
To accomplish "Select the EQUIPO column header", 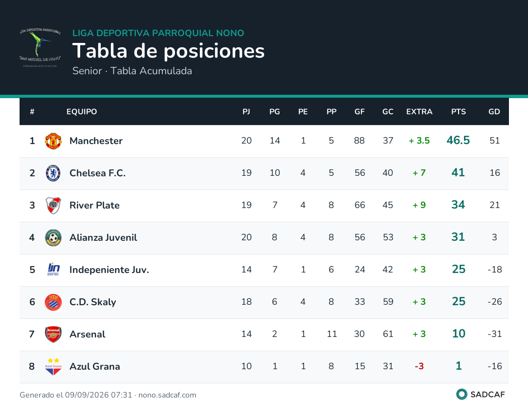I will pyautogui.click(x=82, y=112).
